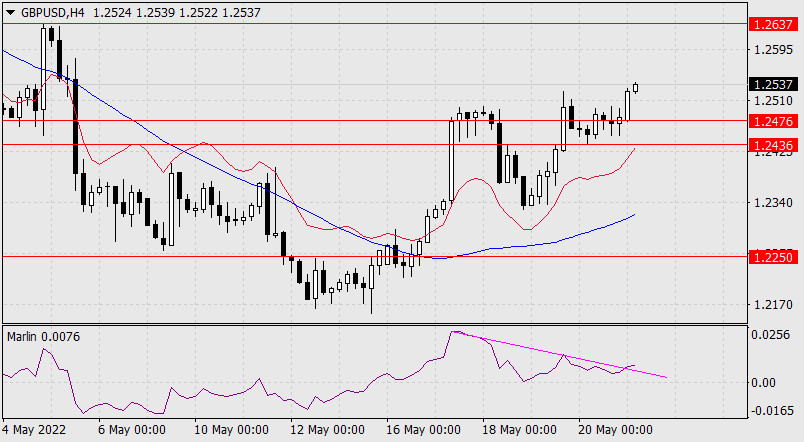
Task: Select the 1.2510 price scale value
Action: pyautogui.click(x=773, y=101)
